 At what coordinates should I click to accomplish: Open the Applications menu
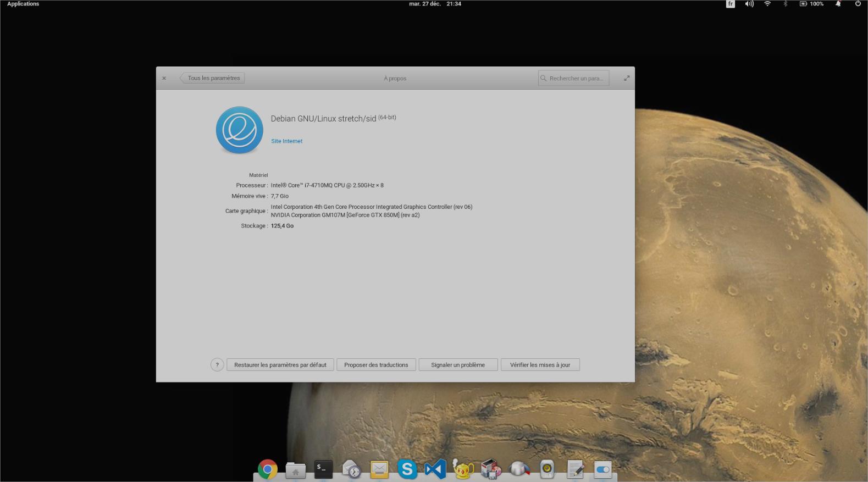(x=23, y=4)
